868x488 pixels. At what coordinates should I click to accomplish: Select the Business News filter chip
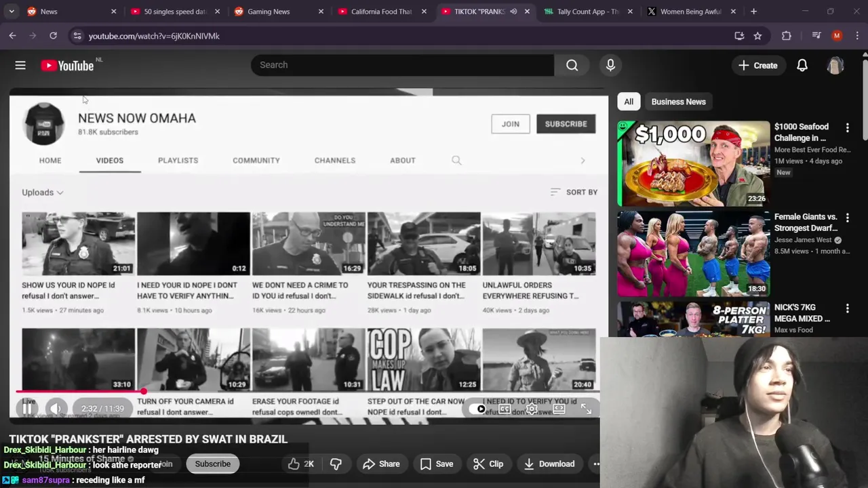pos(678,102)
